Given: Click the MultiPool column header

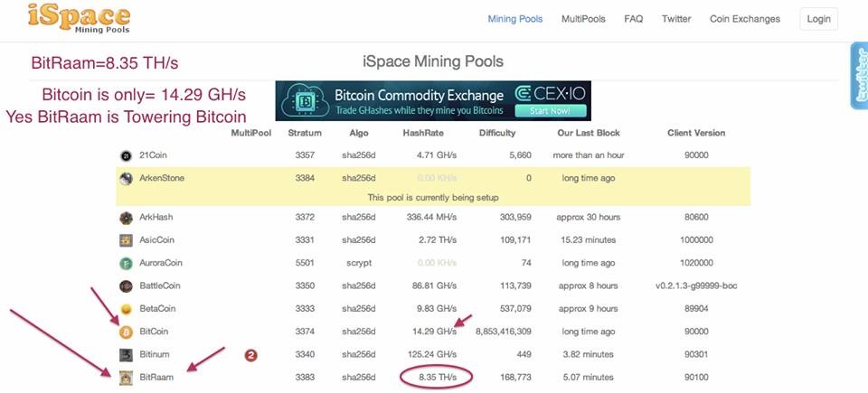Looking at the screenshot, I should [250, 133].
